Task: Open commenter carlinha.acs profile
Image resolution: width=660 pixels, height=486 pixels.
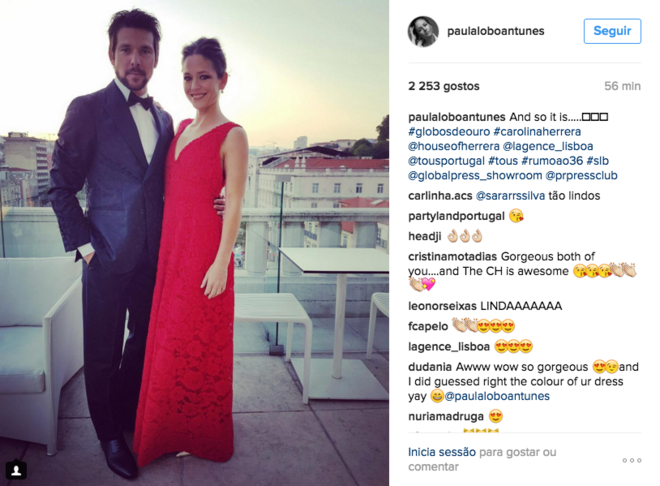Action: point(440,196)
